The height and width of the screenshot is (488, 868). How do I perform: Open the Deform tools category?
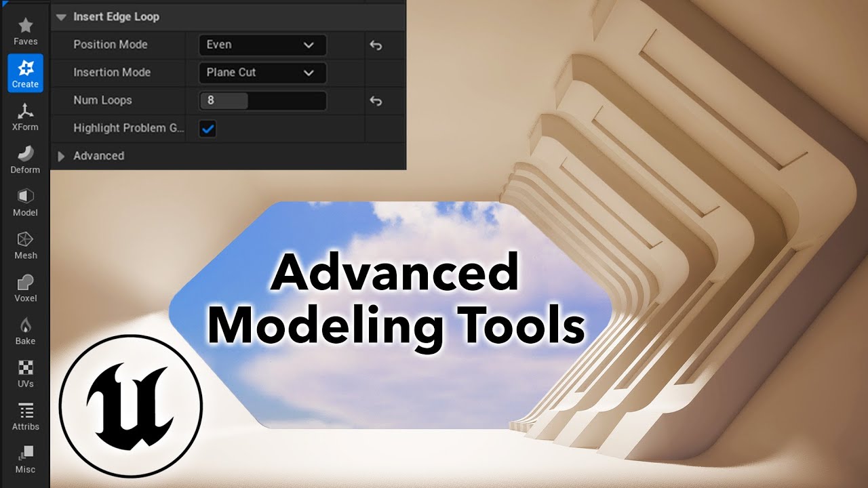coord(25,159)
